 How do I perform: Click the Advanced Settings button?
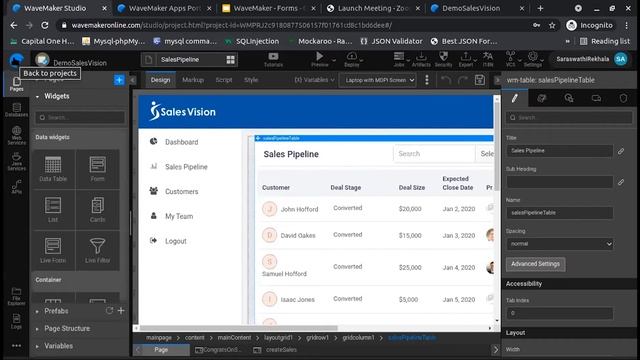[x=536, y=264]
